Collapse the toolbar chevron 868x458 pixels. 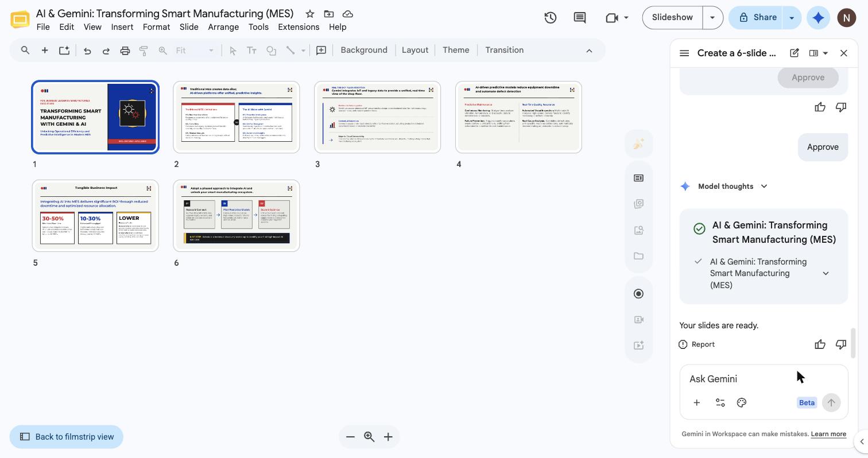click(x=589, y=51)
